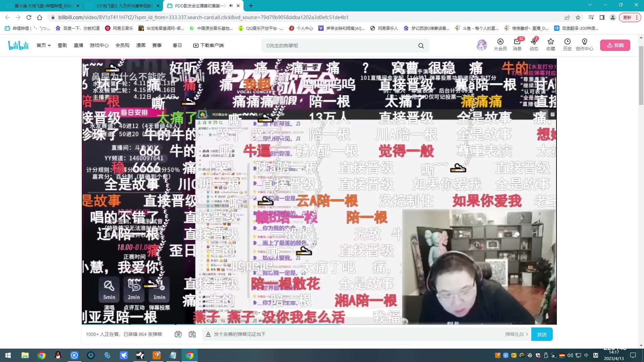Image resolution: width=644 pixels, height=362 pixels.
Task: Click the bilibili logo
Action: (18, 45)
